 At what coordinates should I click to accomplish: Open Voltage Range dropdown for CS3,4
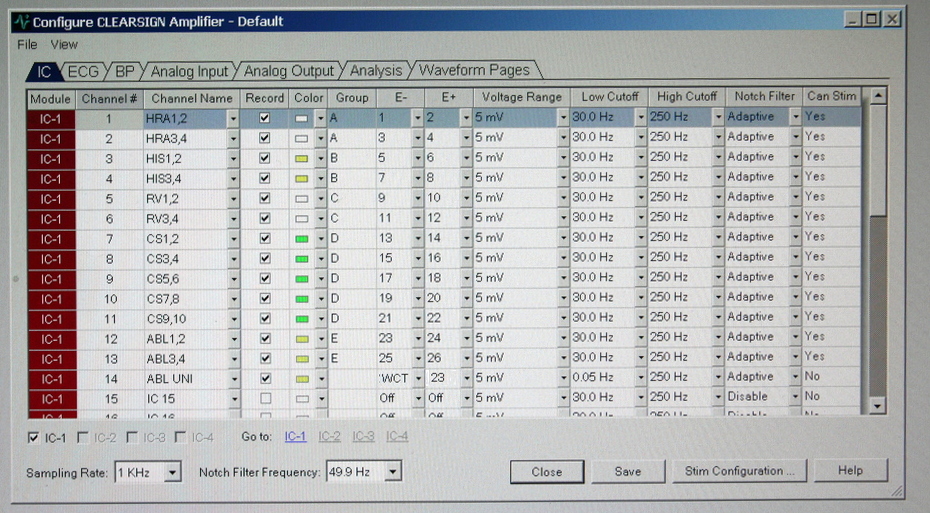coord(563,258)
